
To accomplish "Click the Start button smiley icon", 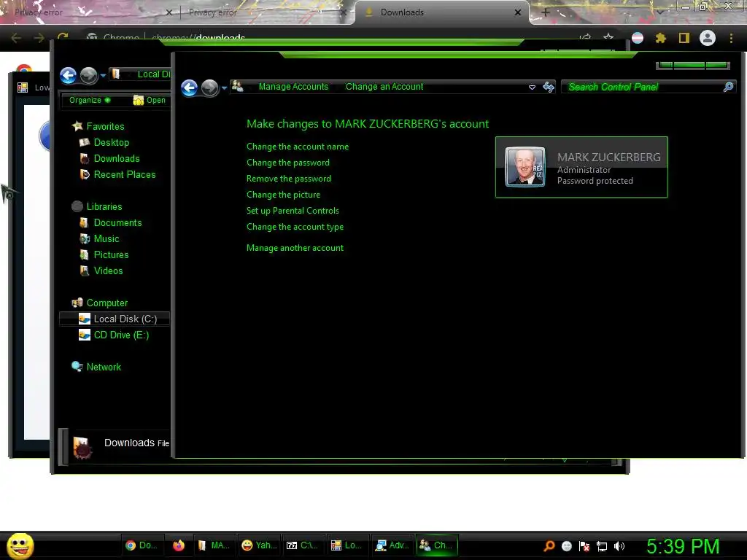I will click(x=20, y=545).
